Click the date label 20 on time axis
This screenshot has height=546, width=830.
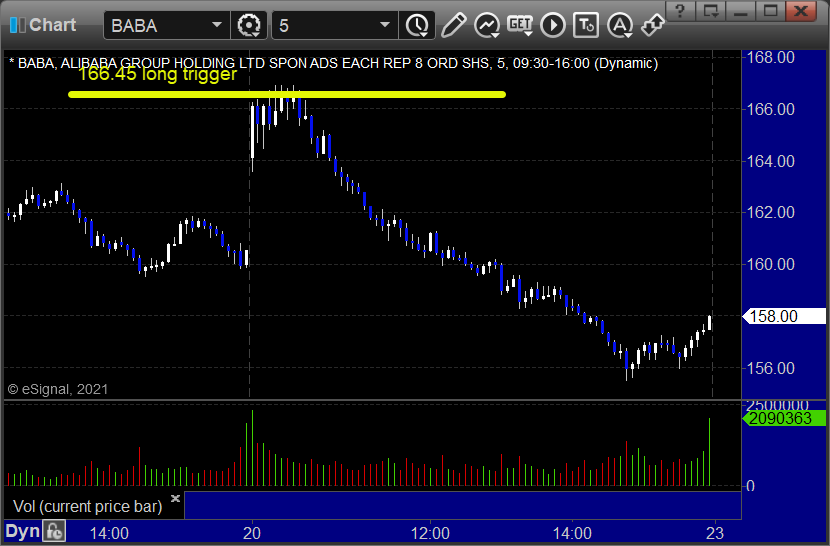click(252, 533)
